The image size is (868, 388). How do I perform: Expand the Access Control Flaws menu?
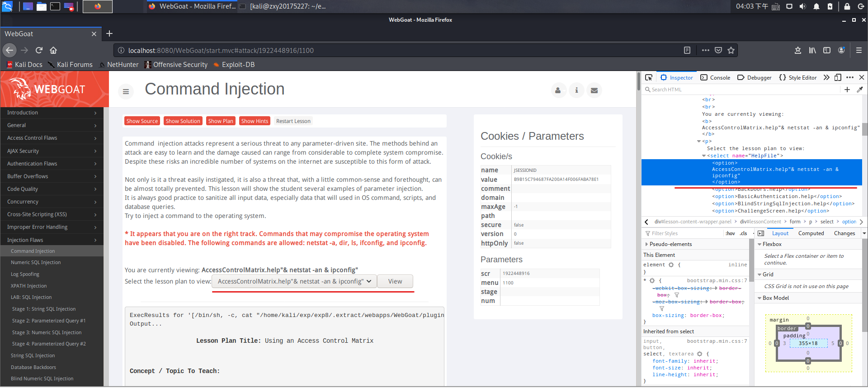[x=52, y=138]
